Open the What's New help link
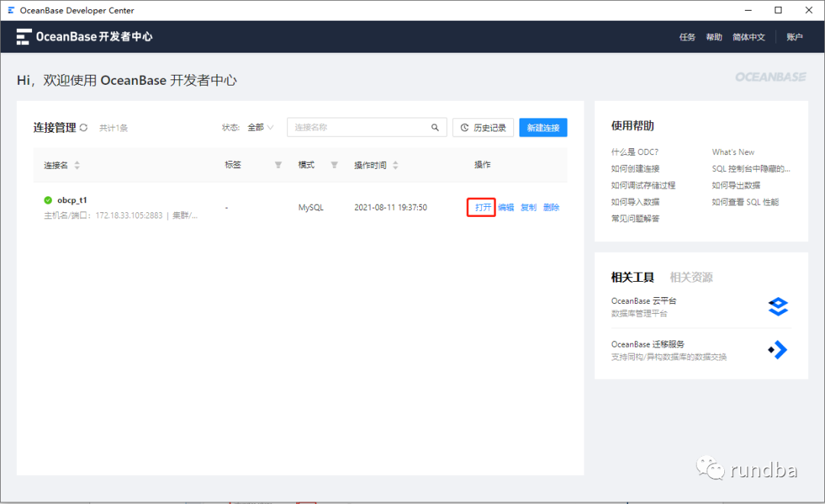 pyautogui.click(x=733, y=152)
